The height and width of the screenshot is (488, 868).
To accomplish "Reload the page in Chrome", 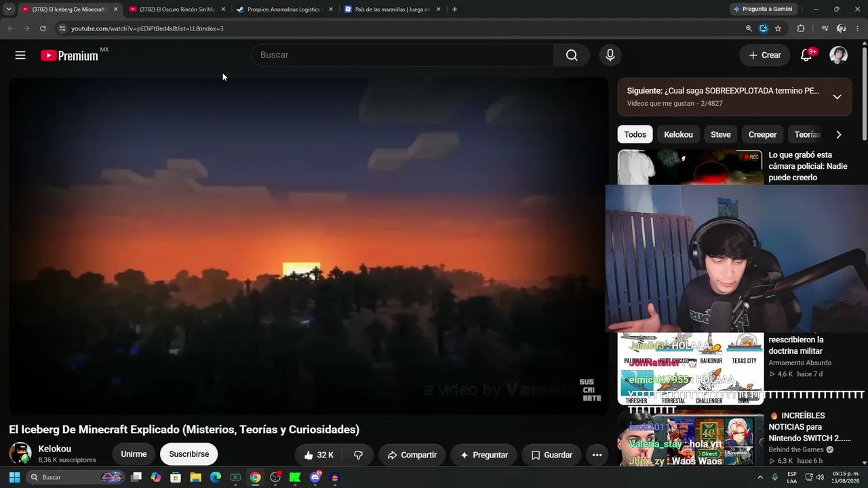I will tap(43, 28).
